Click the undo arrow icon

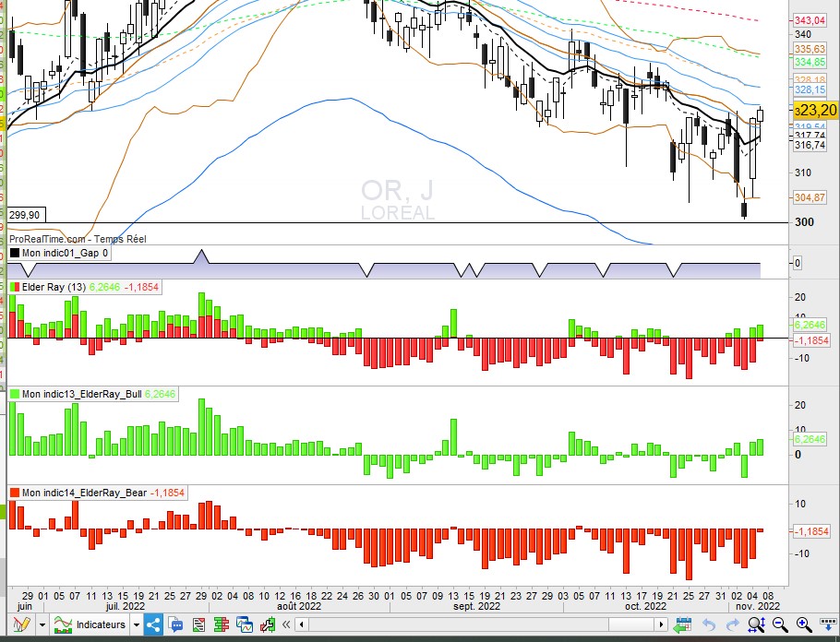[x=709, y=624]
